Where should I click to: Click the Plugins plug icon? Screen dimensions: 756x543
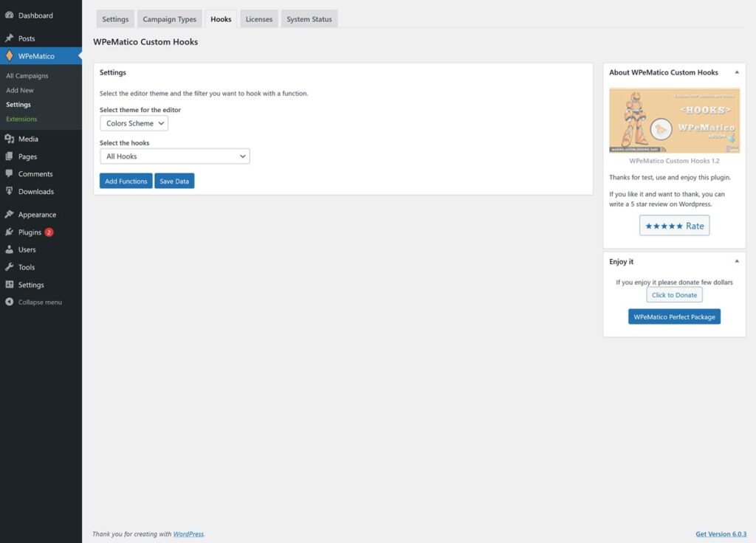point(9,232)
